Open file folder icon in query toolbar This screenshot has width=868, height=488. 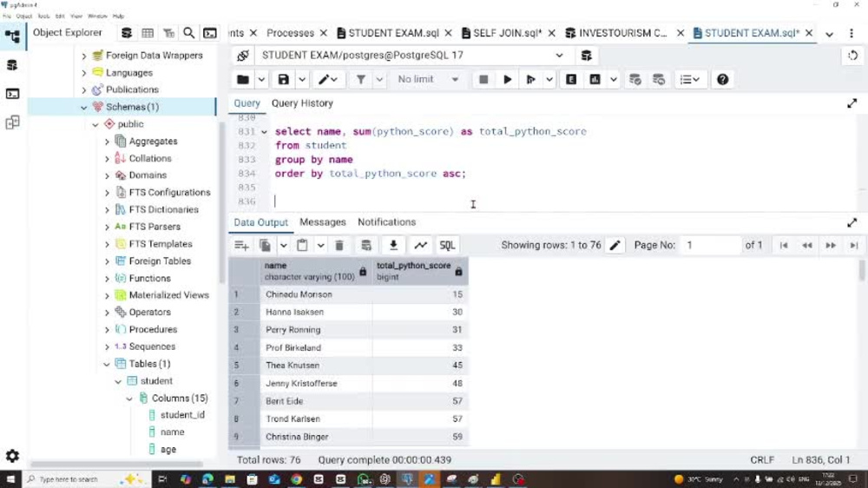(242, 80)
